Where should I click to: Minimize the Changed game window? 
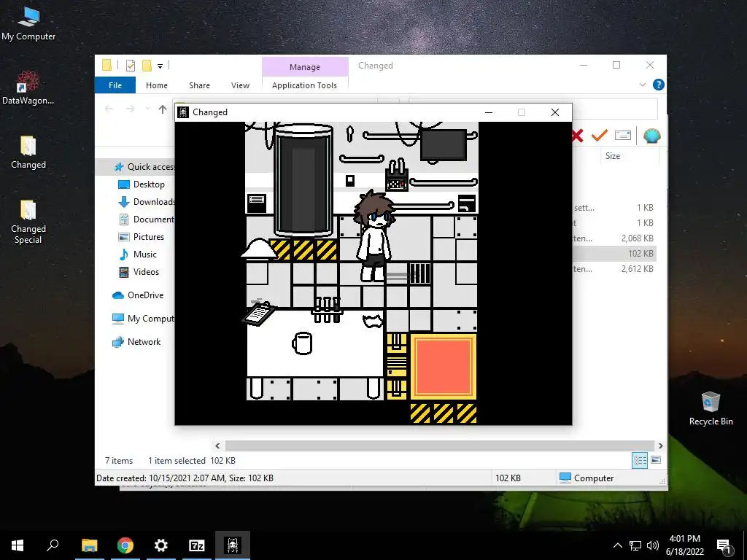pyautogui.click(x=488, y=112)
